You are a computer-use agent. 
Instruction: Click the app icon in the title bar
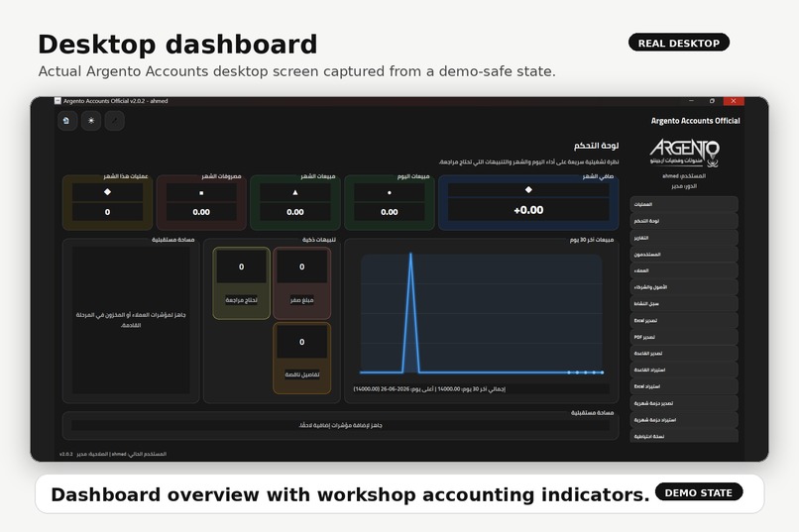click(x=57, y=101)
